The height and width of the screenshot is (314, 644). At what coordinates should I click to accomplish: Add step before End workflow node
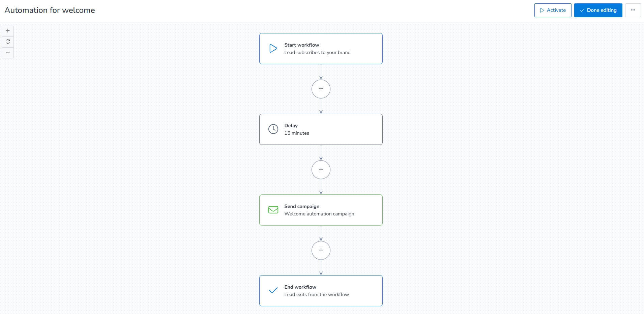(321, 250)
